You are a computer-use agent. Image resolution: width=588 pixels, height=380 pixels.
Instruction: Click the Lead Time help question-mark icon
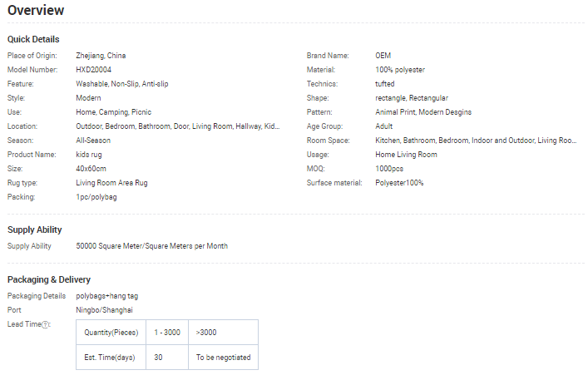click(x=46, y=324)
